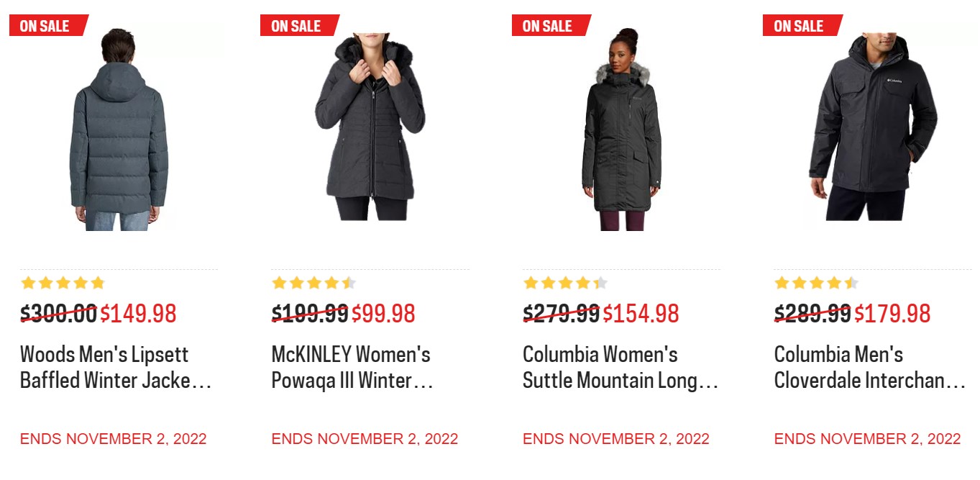This screenshot has width=980, height=480.
Task: View the Columbia Men's Cloverdale jacket image
Action: tap(872, 130)
